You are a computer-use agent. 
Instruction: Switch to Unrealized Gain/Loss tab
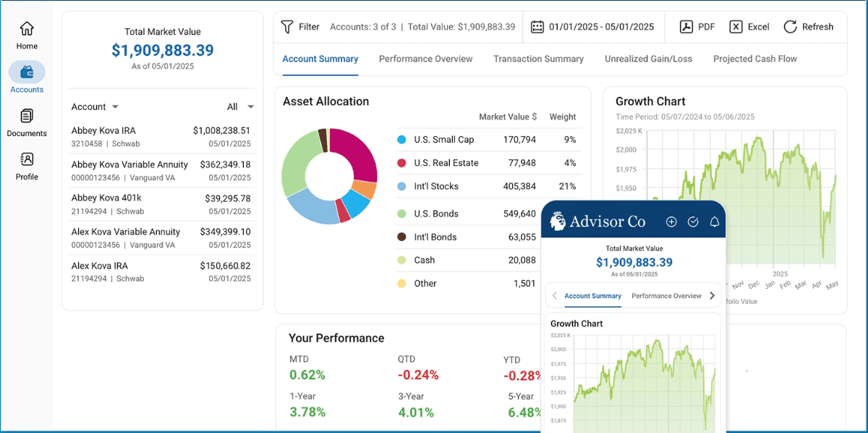[648, 59]
